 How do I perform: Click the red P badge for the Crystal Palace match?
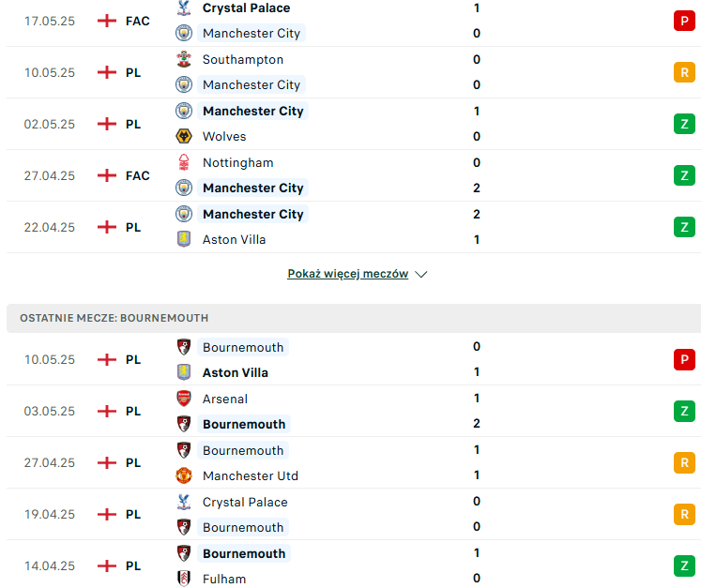(x=684, y=21)
